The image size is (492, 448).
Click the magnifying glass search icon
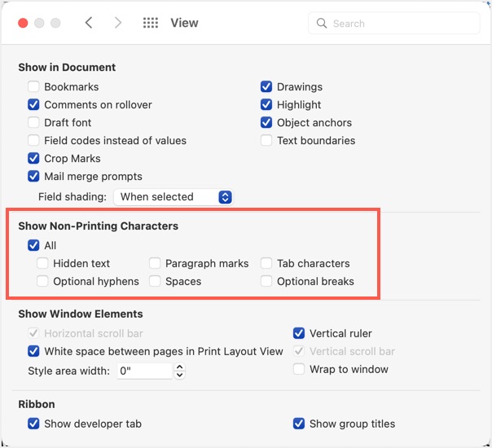pyautogui.click(x=322, y=24)
